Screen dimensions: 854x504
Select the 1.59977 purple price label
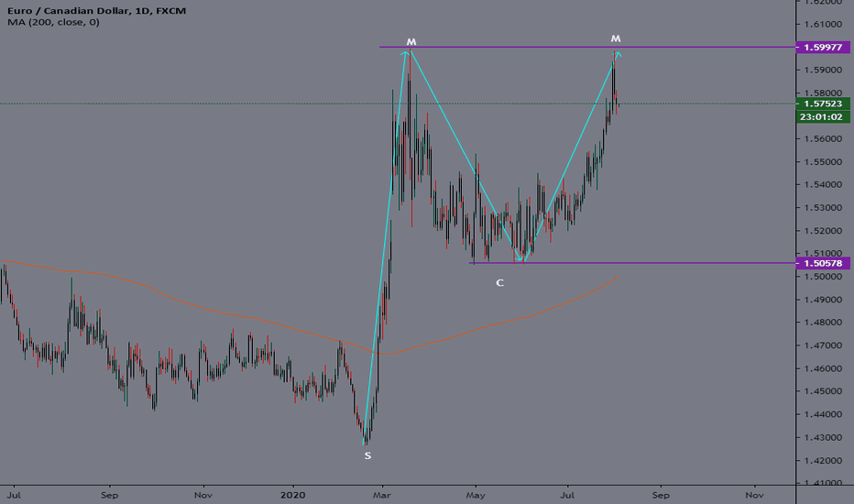[823, 48]
